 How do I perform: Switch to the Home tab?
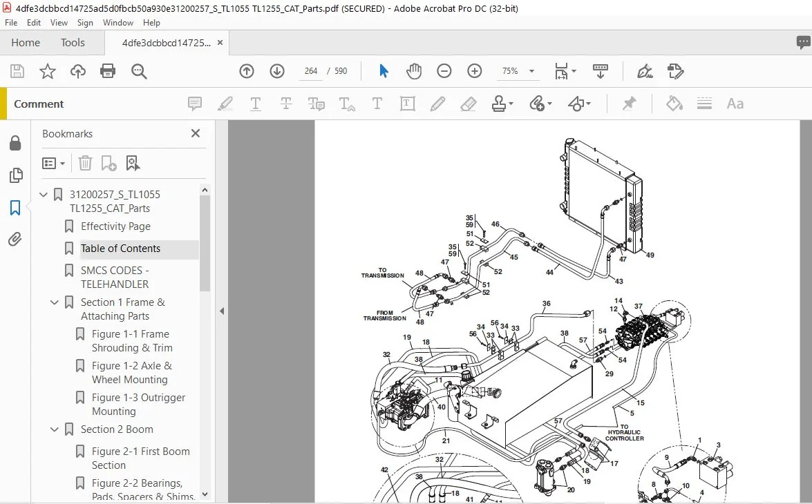pyautogui.click(x=26, y=43)
